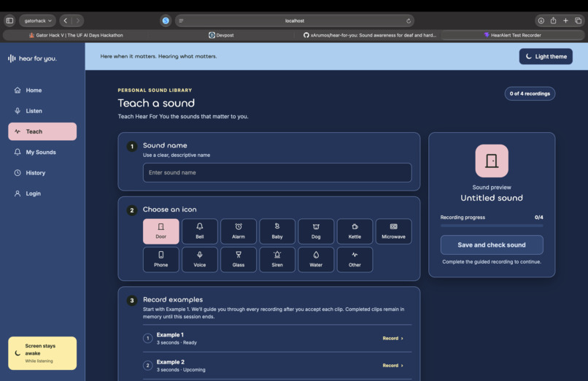This screenshot has width=588, height=381.
Task: Pick the Kettle icon tile
Action: click(355, 231)
